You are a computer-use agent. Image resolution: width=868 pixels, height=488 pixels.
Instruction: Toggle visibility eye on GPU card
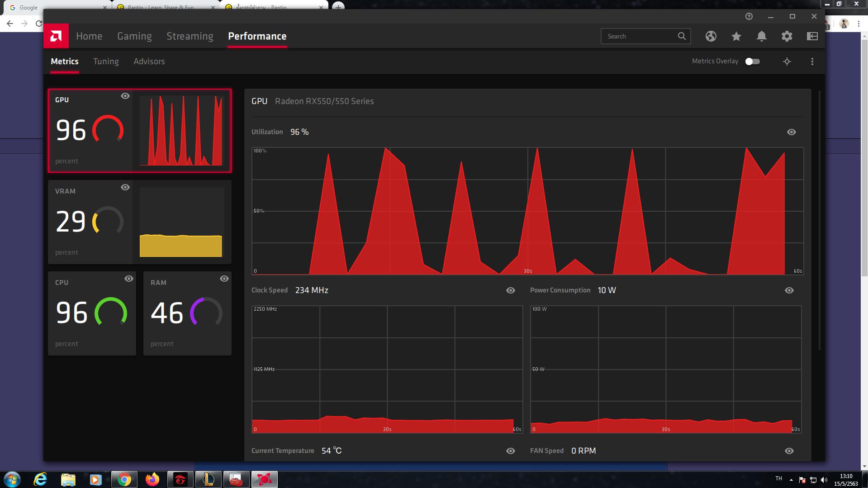click(125, 96)
